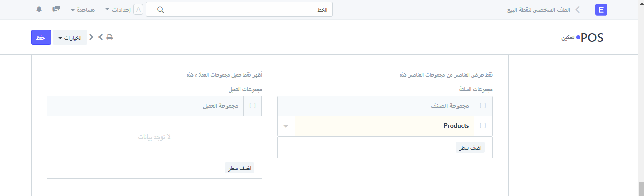Print the POS profile document
This screenshot has width=644, height=196.
point(110,37)
